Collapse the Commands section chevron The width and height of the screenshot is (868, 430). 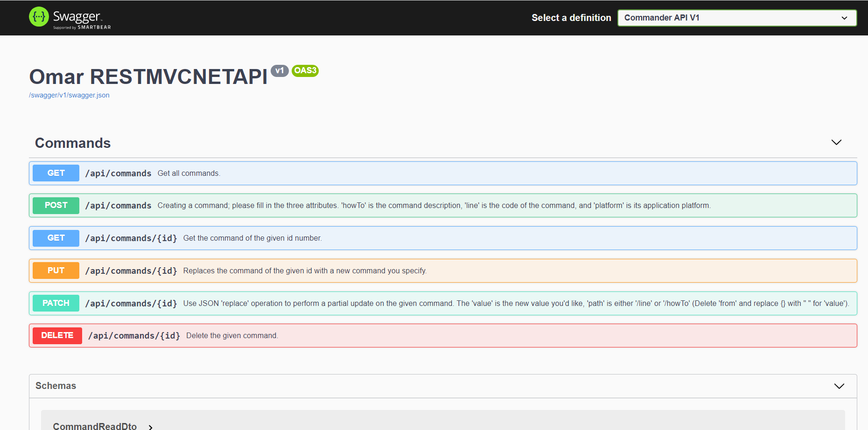pyautogui.click(x=836, y=142)
